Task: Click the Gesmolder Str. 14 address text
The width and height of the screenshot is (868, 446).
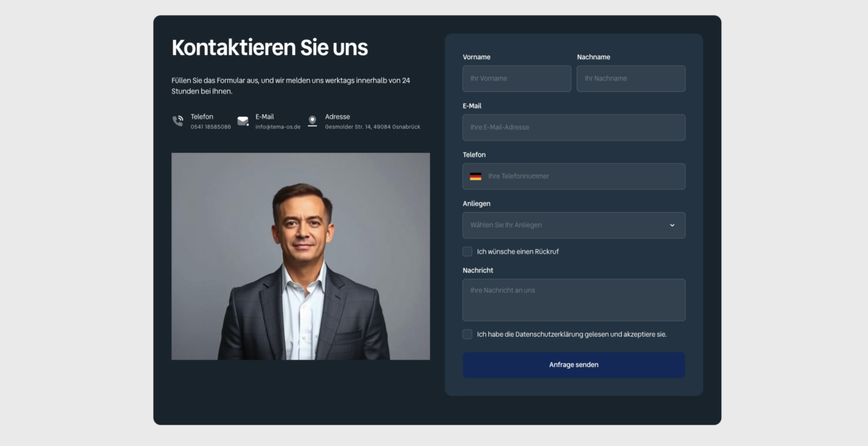Action: tap(373, 127)
